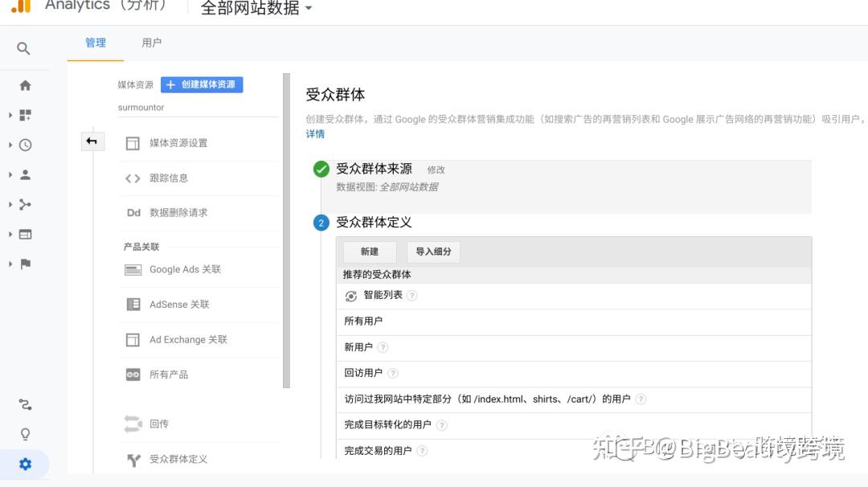868x487 pixels.
Task: Select the 导入细分 tab
Action: coord(433,252)
